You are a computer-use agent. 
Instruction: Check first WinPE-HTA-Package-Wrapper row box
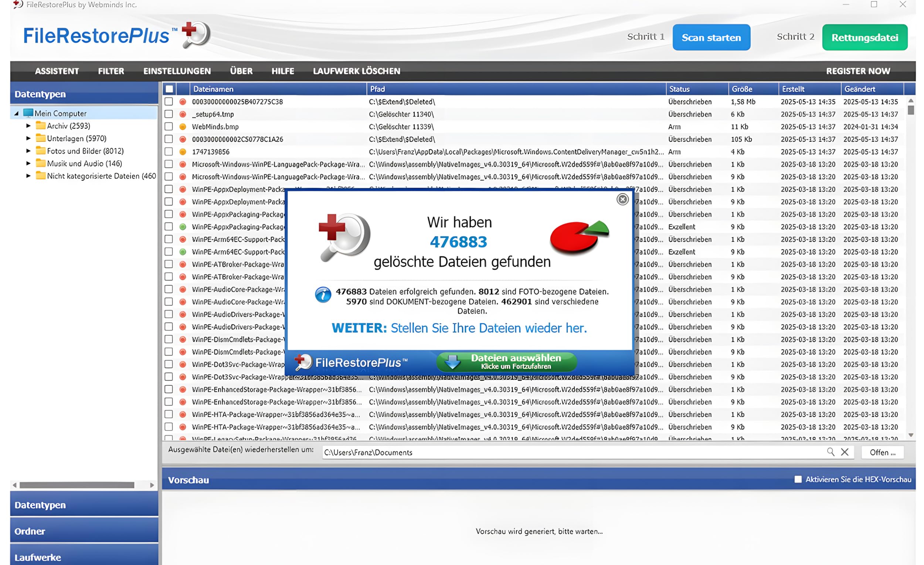(169, 414)
